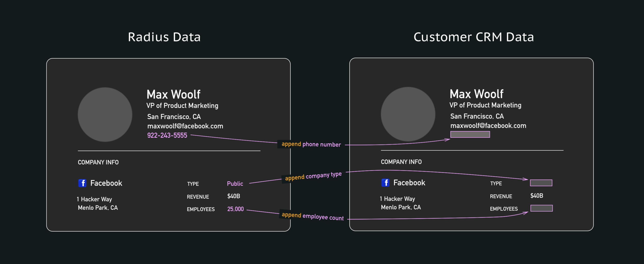644x264 pixels.
Task: Click 'Menlo Park, CA' in Radius Data card
Action: (98, 208)
